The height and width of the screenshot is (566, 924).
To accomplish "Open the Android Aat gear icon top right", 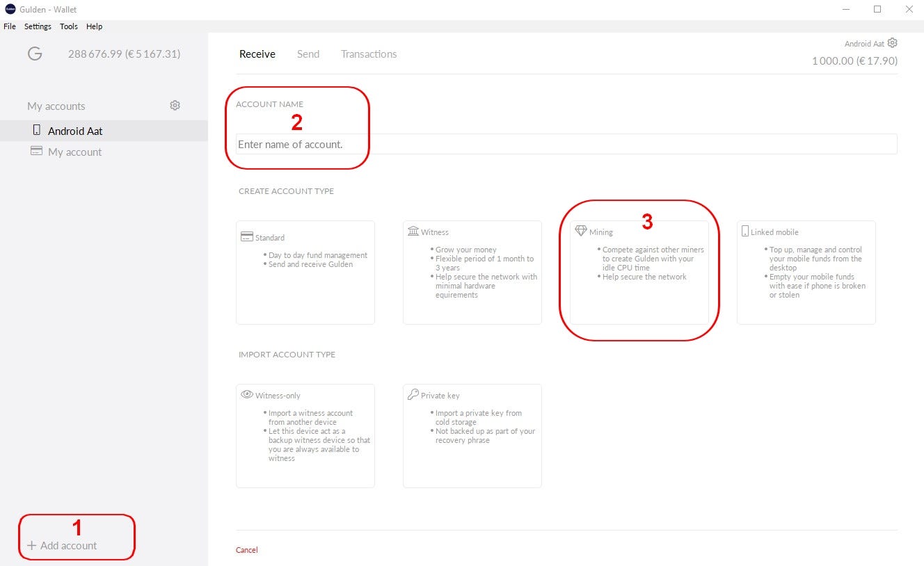I will pos(892,43).
